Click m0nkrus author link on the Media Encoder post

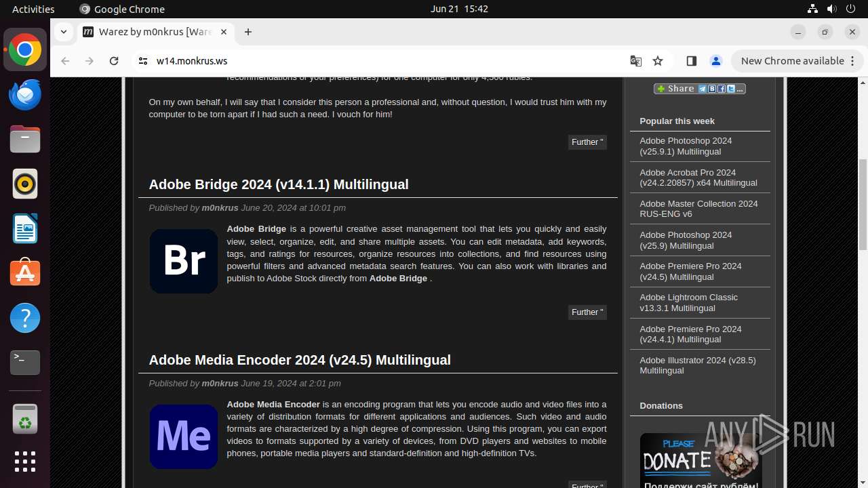(x=220, y=384)
